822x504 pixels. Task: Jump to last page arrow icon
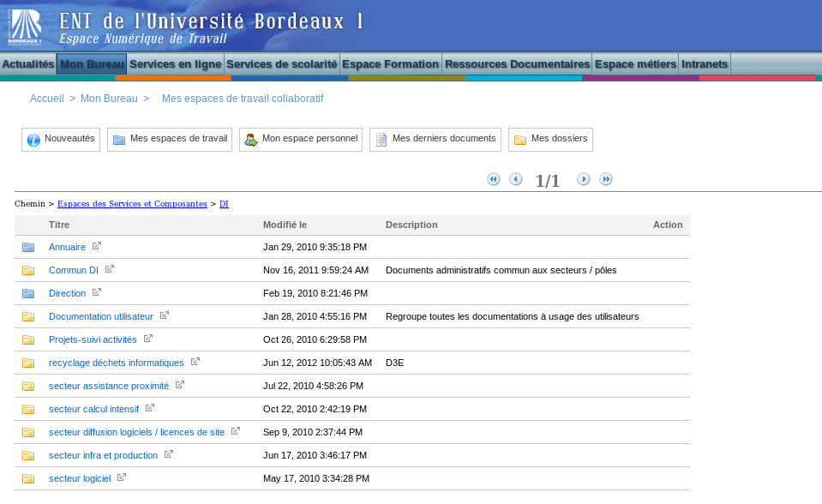606,179
